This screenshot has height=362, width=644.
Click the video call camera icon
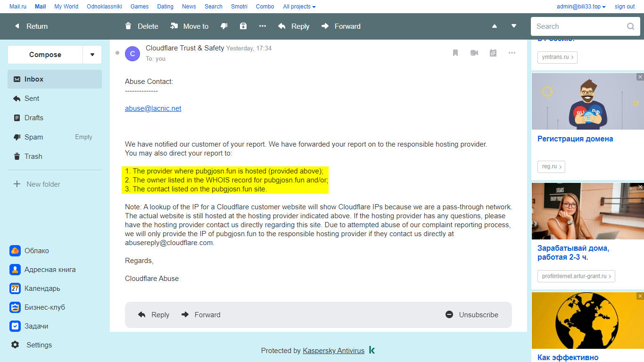(x=474, y=53)
